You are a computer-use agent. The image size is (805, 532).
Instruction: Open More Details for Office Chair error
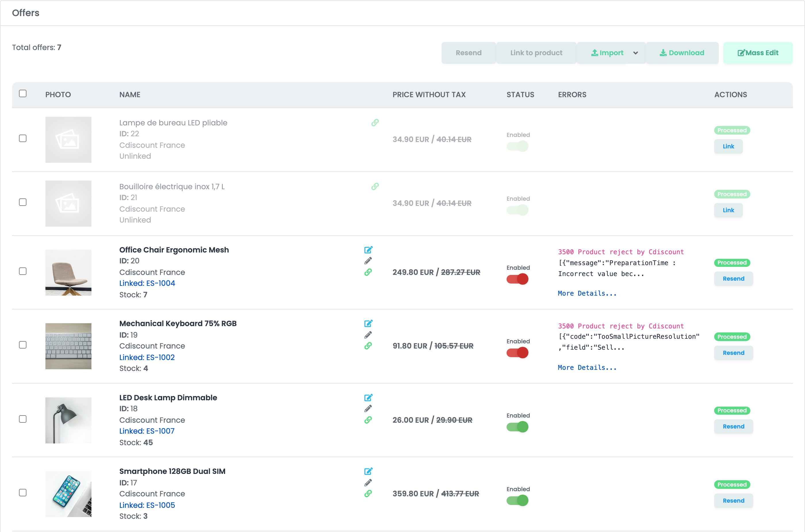click(x=587, y=294)
